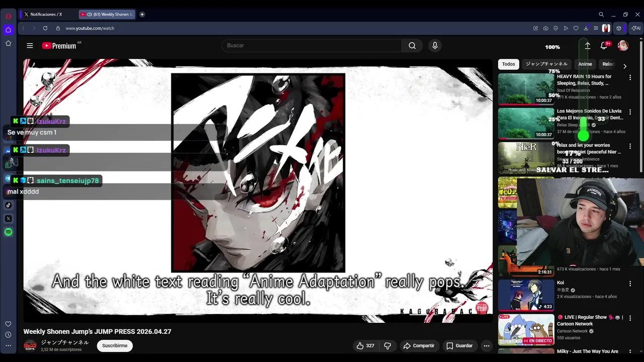Select the Todos filter chip

click(509, 64)
